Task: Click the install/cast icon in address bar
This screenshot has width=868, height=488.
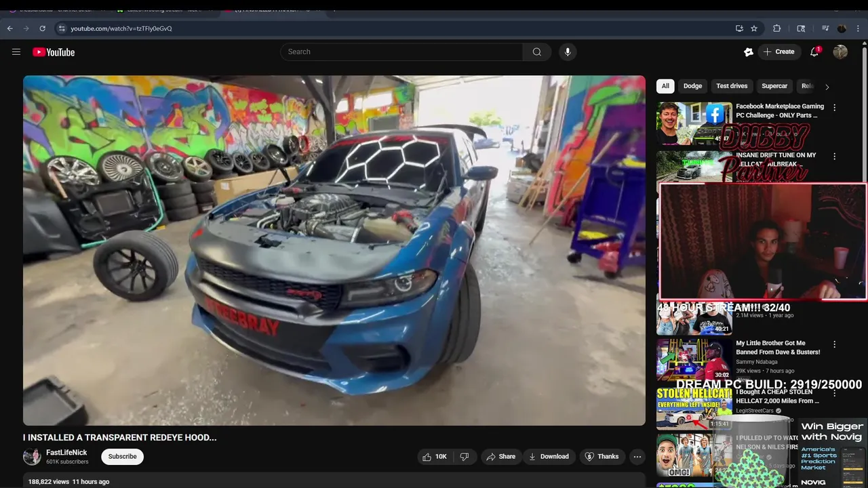Action: (739, 28)
